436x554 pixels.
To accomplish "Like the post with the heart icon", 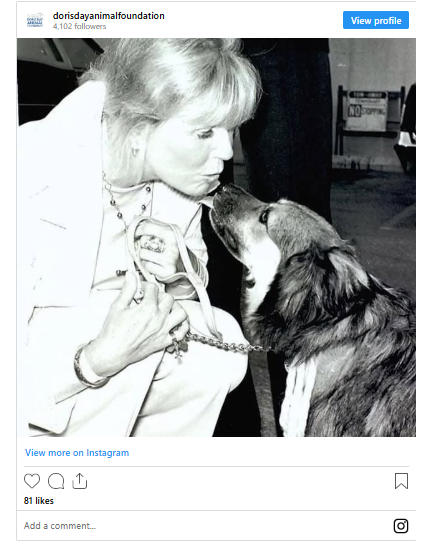I will pyautogui.click(x=32, y=481).
